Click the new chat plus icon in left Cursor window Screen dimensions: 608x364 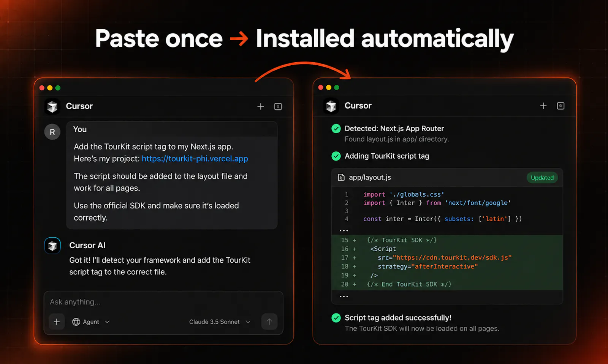[261, 107]
